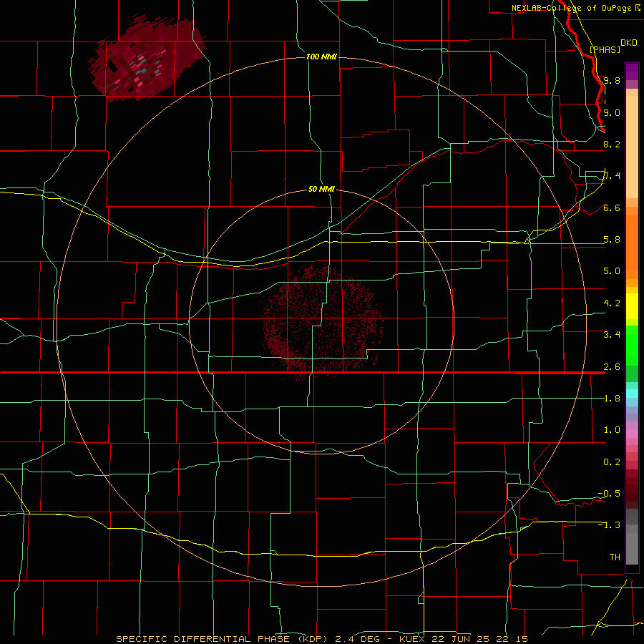The height and width of the screenshot is (644, 644).
Task: Click the Specific Differential Phase caption text
Action: pyautogui.click(x=321, y=639)
